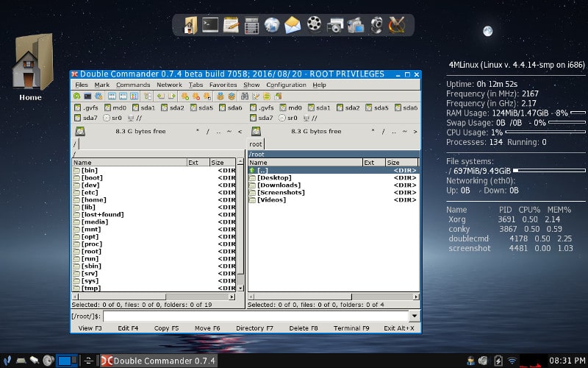Click the Copy F5 button
Viewport: 588px width, 368px height.
[166, 328]
